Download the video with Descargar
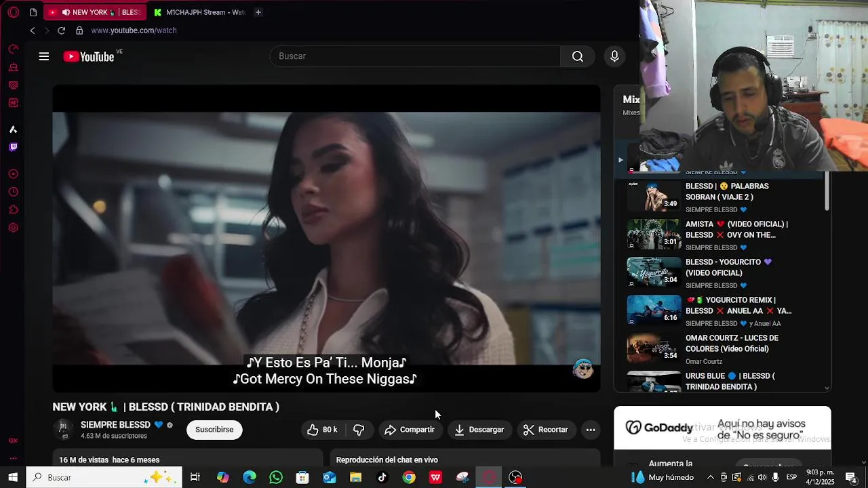Image resolution: width=868 pixels, height=488 pixels. click(479, 430)
